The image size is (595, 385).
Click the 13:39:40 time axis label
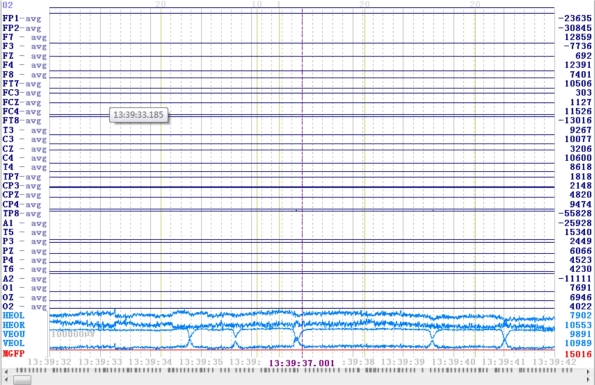[453, 362]
